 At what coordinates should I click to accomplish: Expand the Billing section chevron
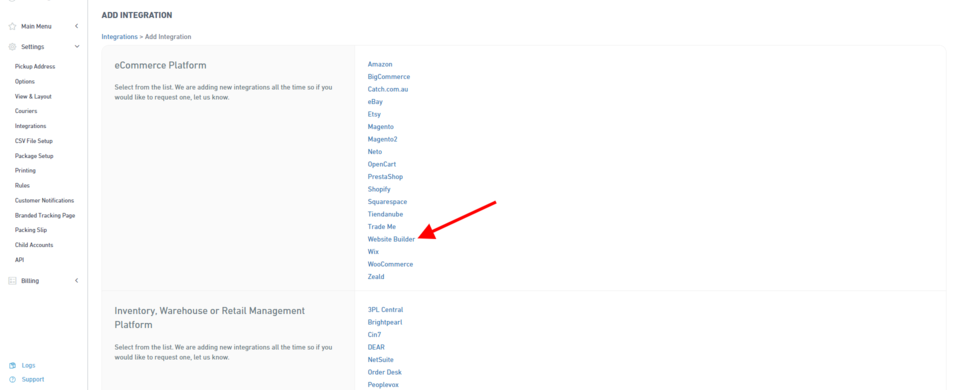click(x=77, y=280)
